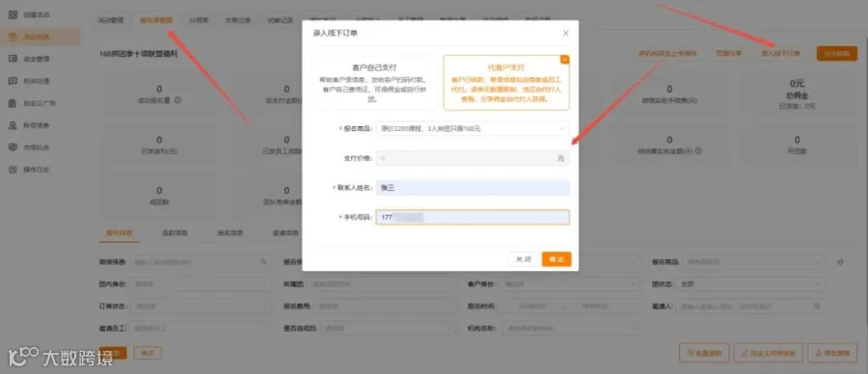Viewport: 868px width, 374px height.
Task: Open 操作日志 in the sidebar
Action: (x=37, y=170)
